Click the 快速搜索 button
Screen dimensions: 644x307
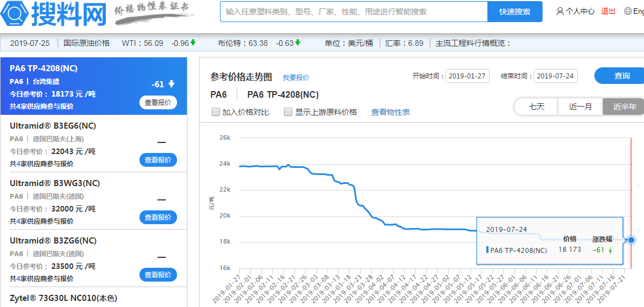tap(514, 12)
